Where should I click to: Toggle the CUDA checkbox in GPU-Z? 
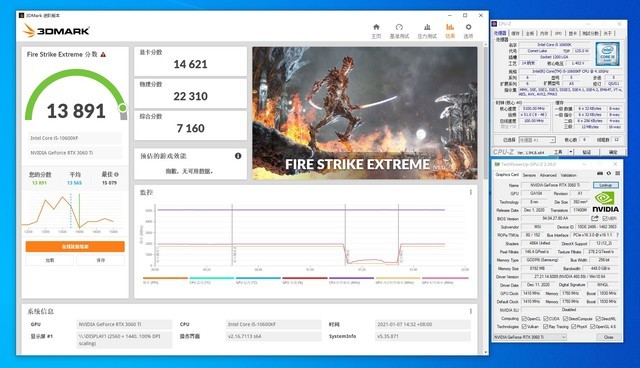point(546,319)
